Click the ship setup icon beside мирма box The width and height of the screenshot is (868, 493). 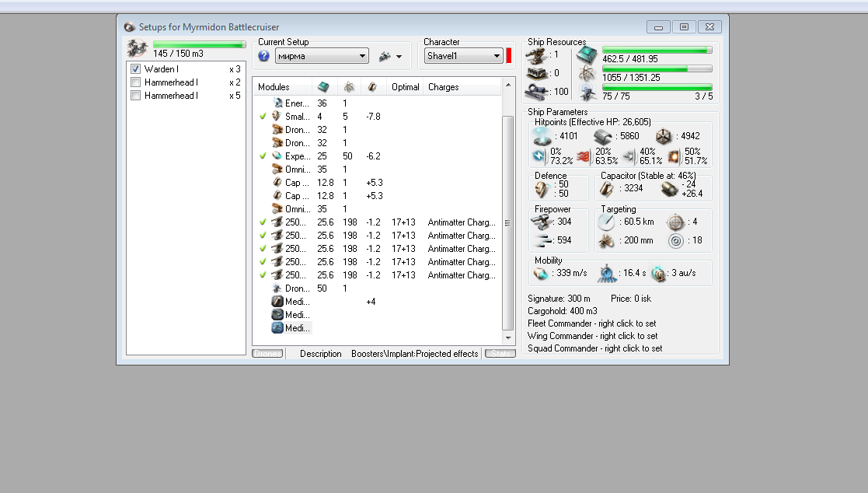coord(385,56)
